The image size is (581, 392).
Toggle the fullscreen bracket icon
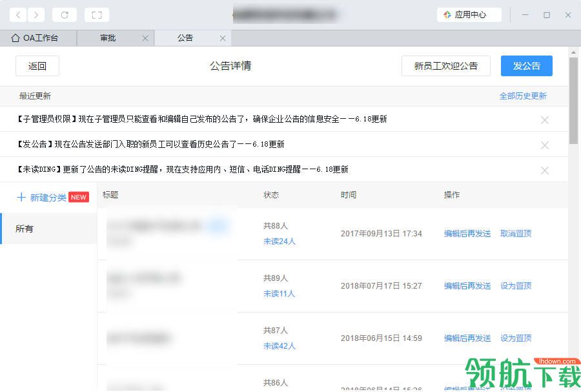pos(97,15)
